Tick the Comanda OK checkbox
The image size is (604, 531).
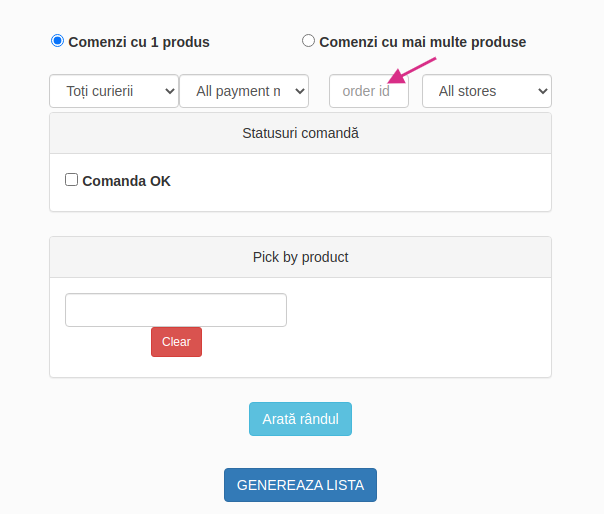pos(71,180)
